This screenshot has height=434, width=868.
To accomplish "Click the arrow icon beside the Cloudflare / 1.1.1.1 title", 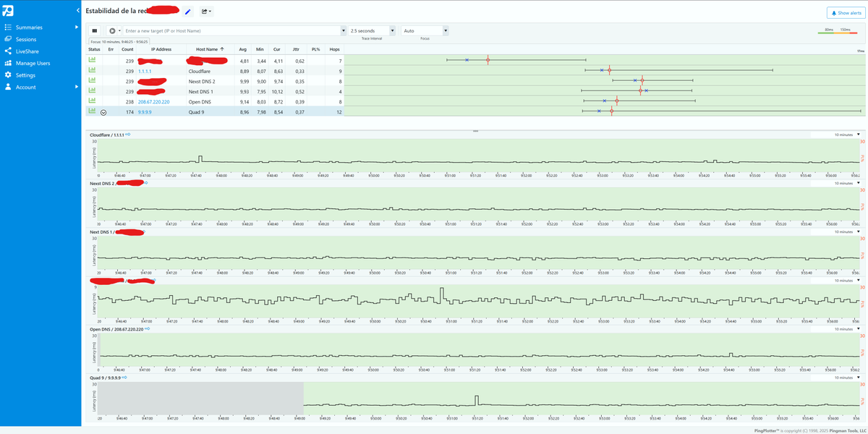I will [x=127, y=135].
